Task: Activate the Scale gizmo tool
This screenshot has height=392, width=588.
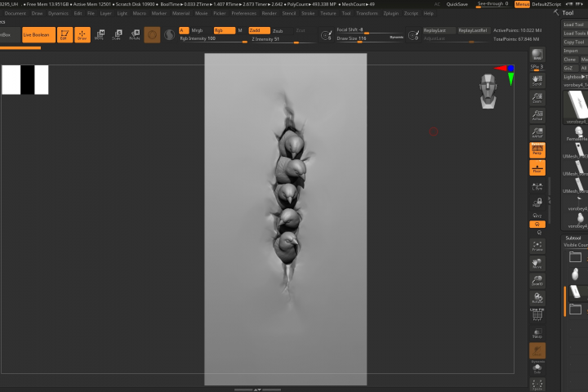Action: pos(117,35)
